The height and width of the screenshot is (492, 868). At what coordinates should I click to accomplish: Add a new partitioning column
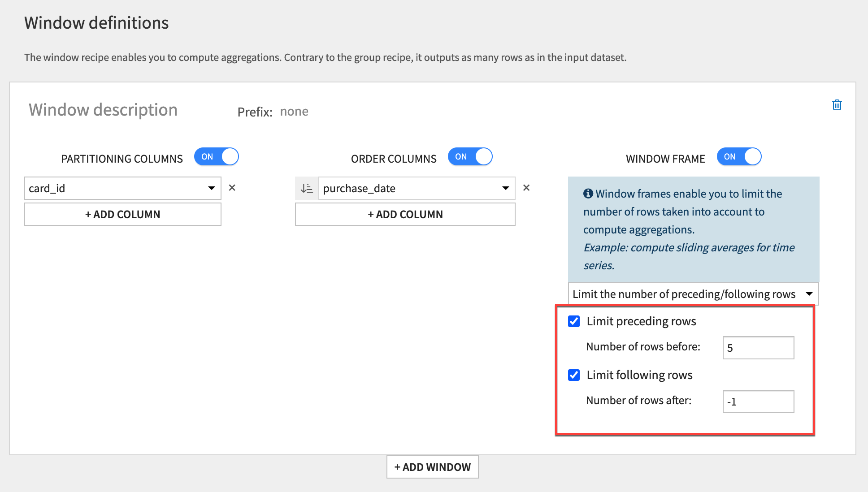coord(122,214)
